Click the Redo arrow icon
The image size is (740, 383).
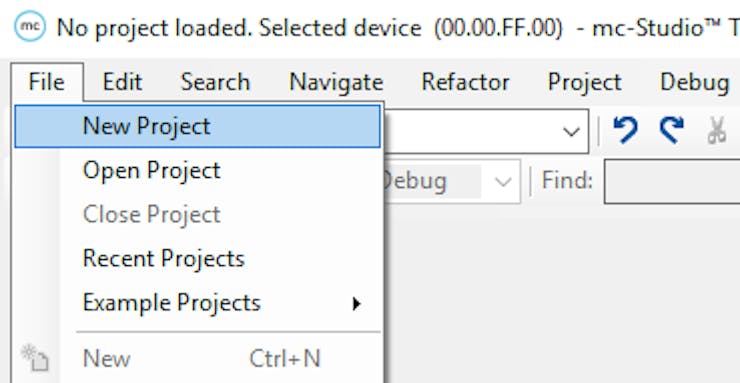[x=672, y=129]
